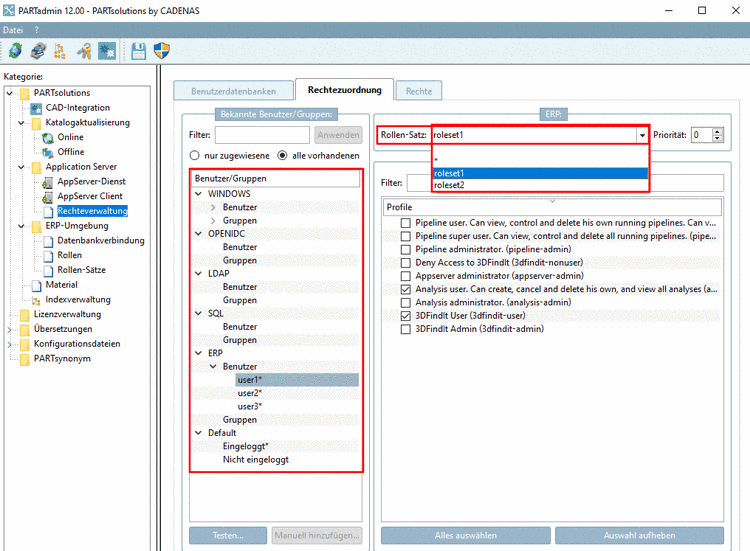Click the Alles auswählen button

465,536
